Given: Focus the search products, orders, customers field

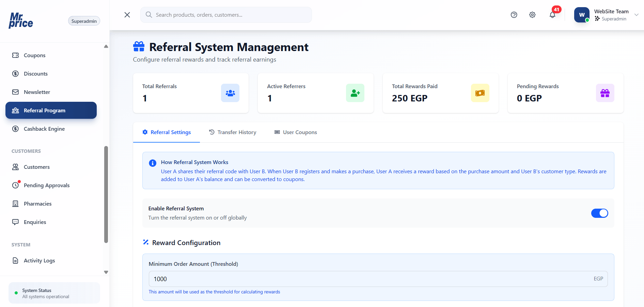Looking at the screenshot, I should (226, 15).
